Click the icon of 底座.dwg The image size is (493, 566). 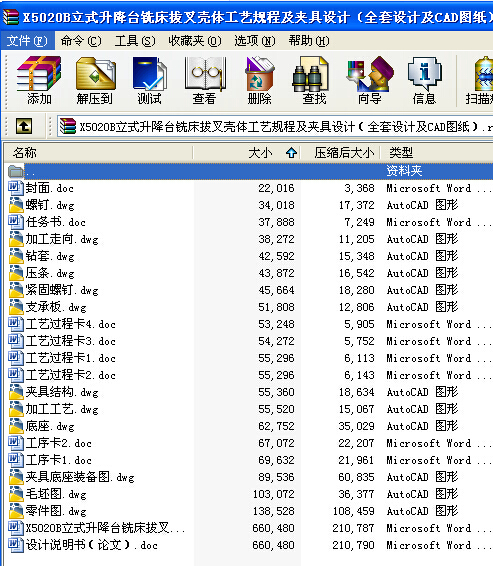(16, 426)
